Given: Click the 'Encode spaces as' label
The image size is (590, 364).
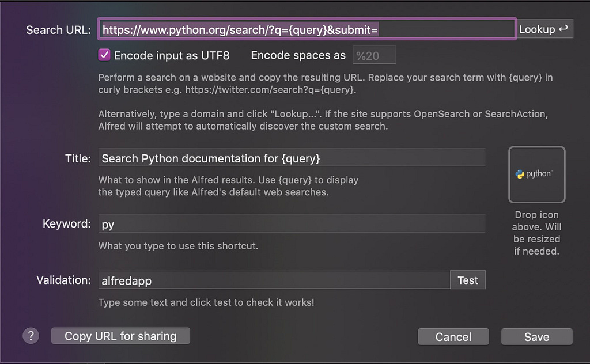Looking at the screenshot, I should pos(298,55).
